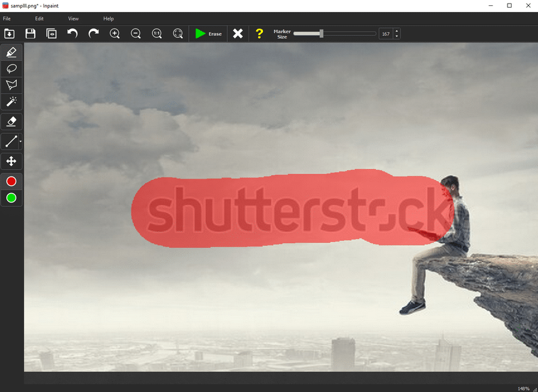Choose the green donor marker color
Viewport: 538px width, 392px height.
[11, 198]
